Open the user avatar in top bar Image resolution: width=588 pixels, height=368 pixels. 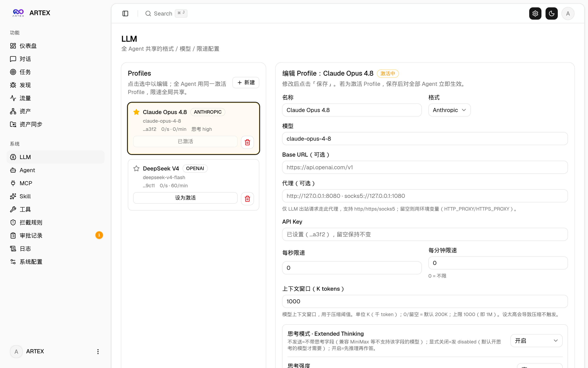568,13
